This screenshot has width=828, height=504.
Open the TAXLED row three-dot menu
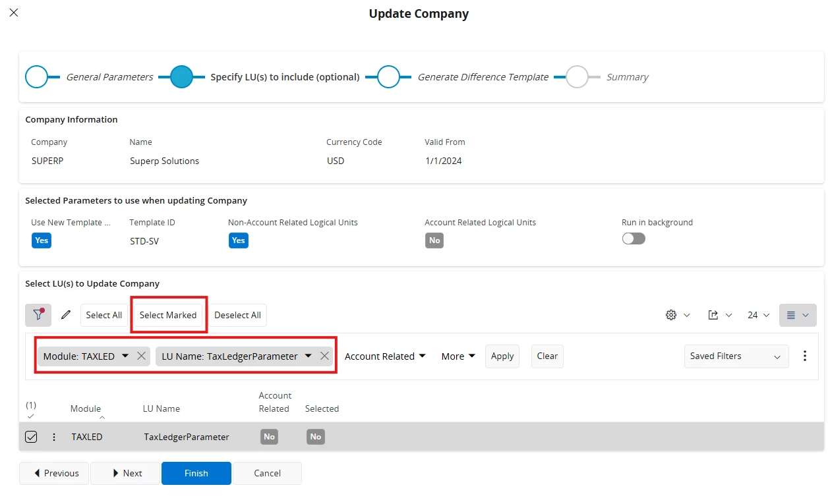(x=54, y=437)
